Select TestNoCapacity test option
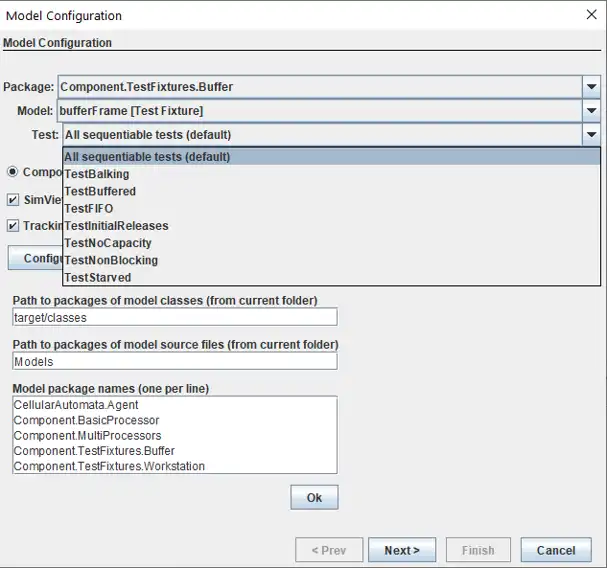Image resolution: width=607 pixels, height=568 pixels. pos(332,243)
